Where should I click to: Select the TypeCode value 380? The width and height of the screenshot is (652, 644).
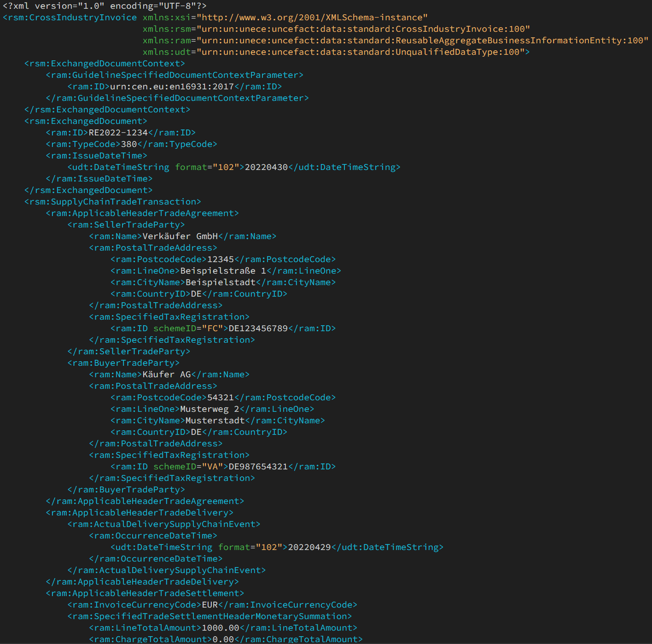coord(128,144)
